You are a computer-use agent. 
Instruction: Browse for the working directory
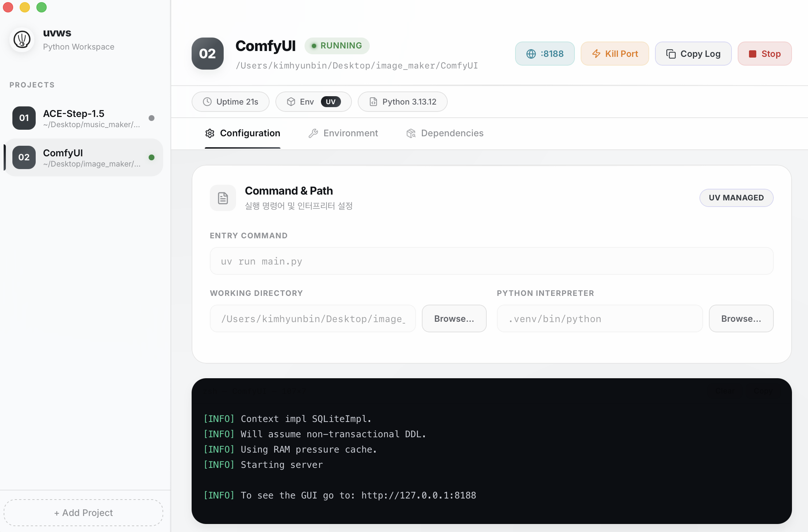(x=454, y=319)
